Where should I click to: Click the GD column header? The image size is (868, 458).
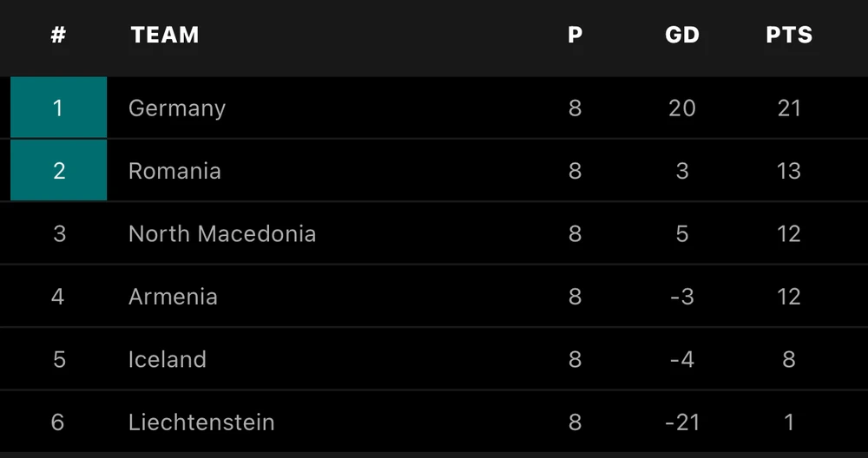pos(682,36)
